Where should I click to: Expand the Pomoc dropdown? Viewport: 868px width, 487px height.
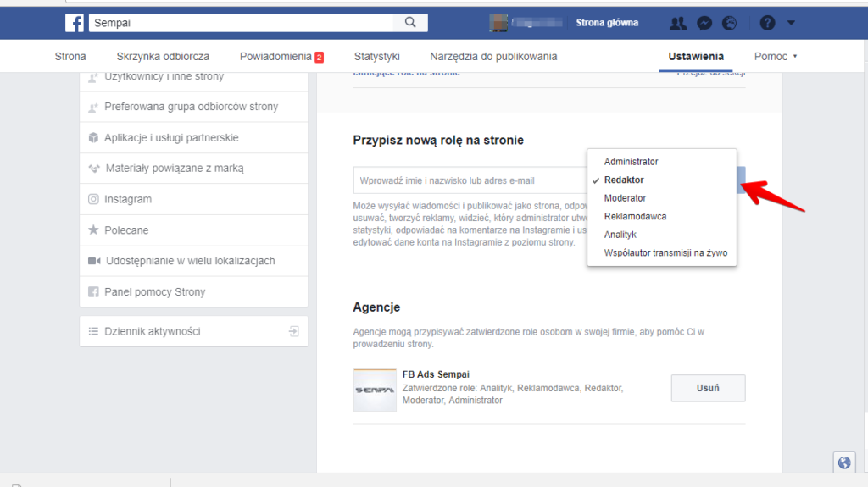coord(776,57)
